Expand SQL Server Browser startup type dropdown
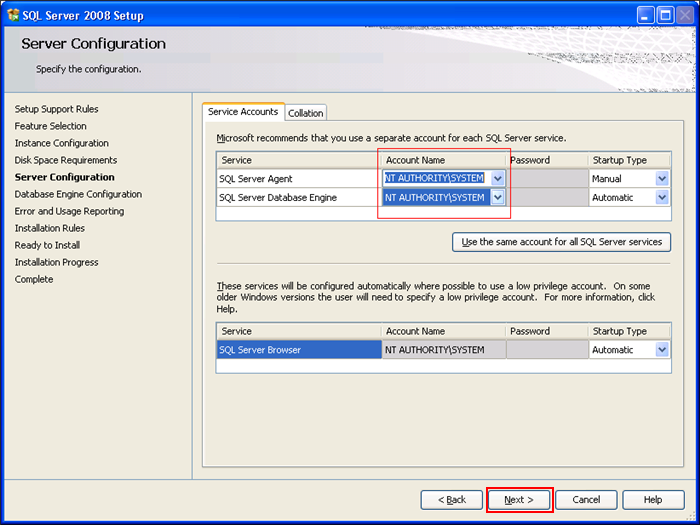This screenshot has height=525, width=700. (661, 350)
